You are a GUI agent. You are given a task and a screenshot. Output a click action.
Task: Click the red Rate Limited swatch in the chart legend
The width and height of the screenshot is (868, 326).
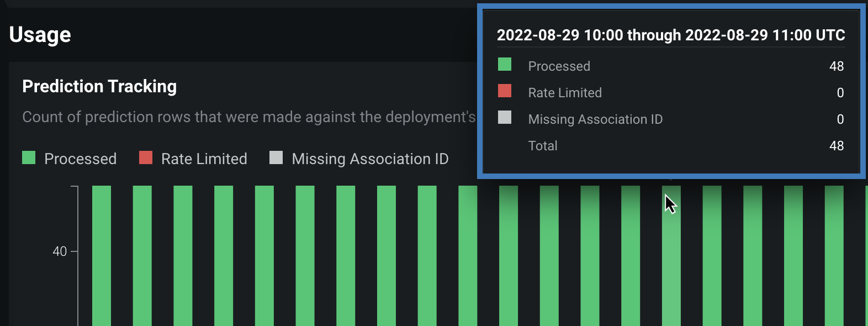(x=146, y=158)
